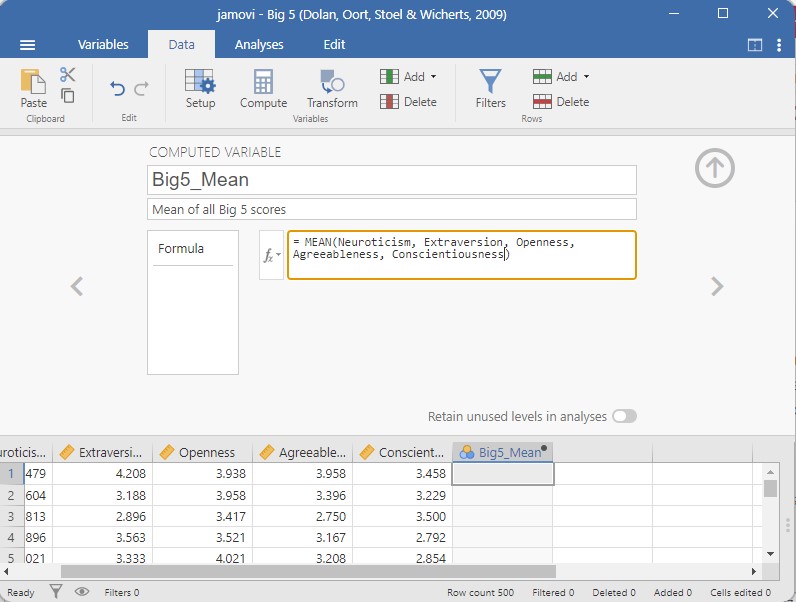Select Openness cell 3.958
The height and width of the screenshot is (602, 796).
pos(202,495)
